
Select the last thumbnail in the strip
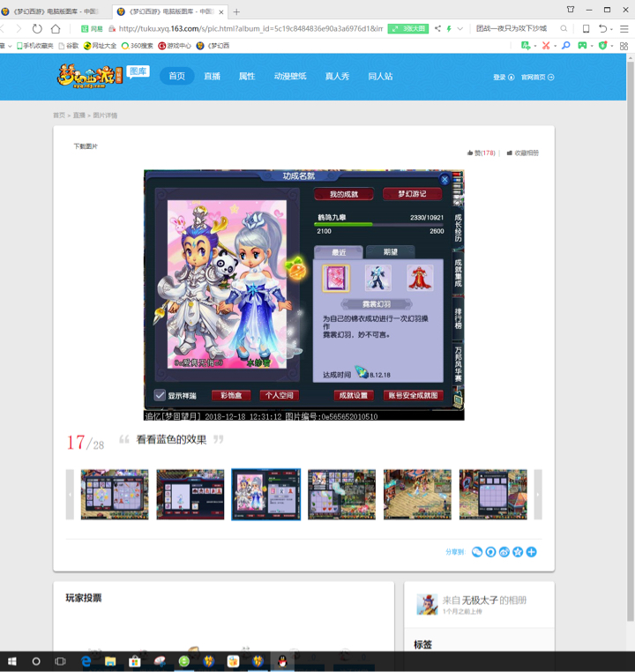[x=493, y=494]
